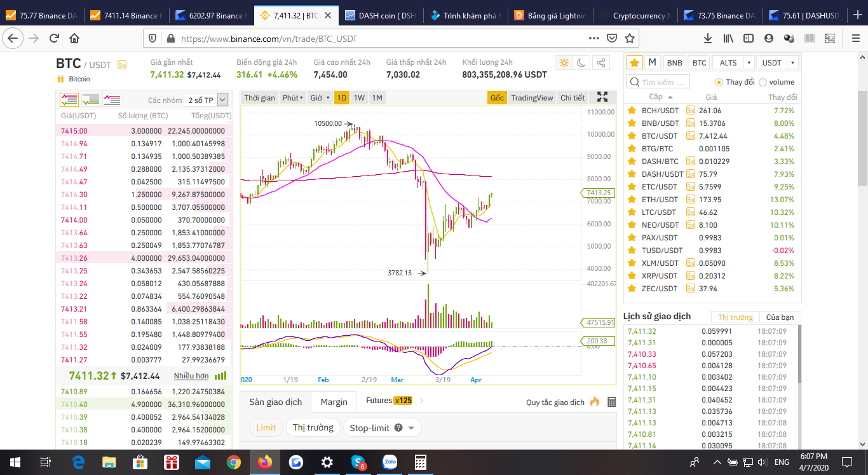Switch chart to 1W interval

coord(359,97)
